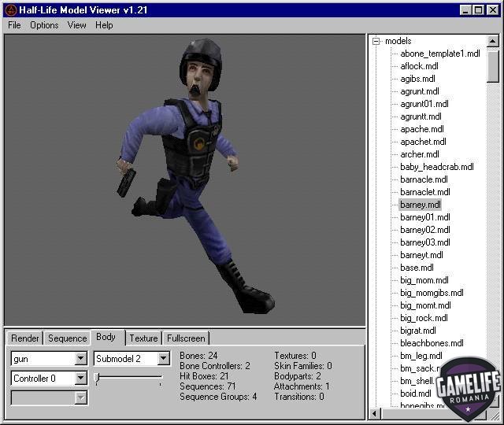Select apache.mdl in the tree

click(x=422, y=129)
